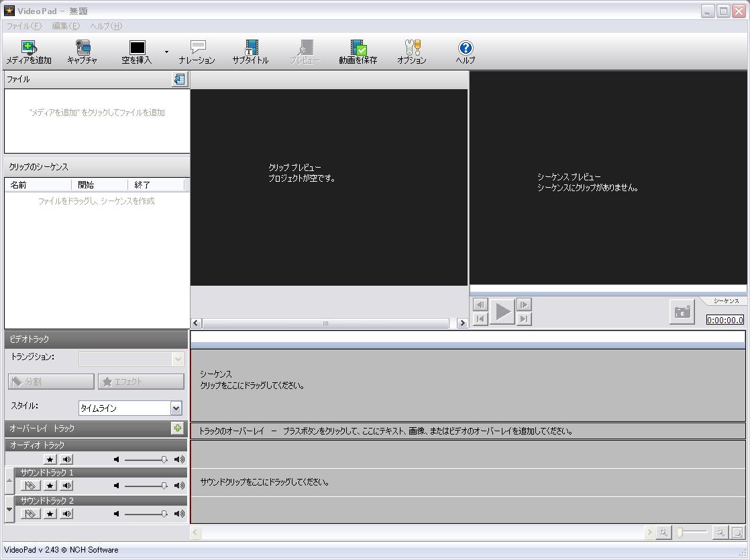Viewport: 750px width, 560px height.
Task: Toggle the speaker mute button in オーディオ トラック row
Action: tap(66, 459)
